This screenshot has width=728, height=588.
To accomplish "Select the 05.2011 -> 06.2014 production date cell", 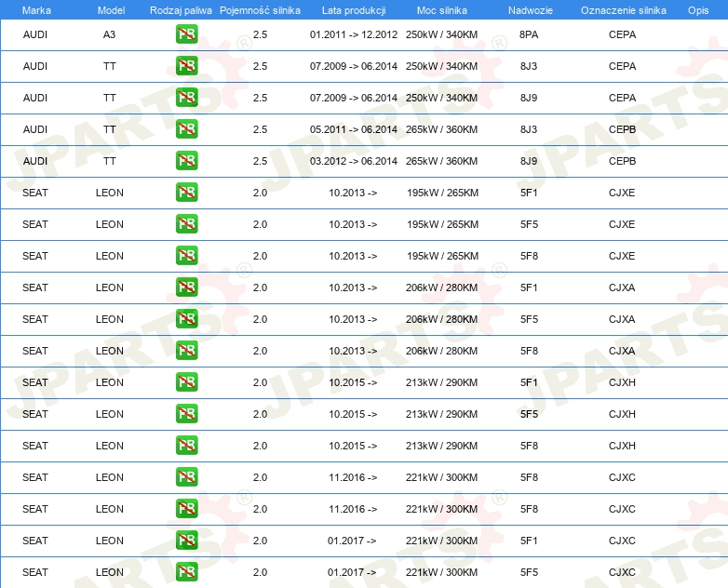I will tap(354, 129).
